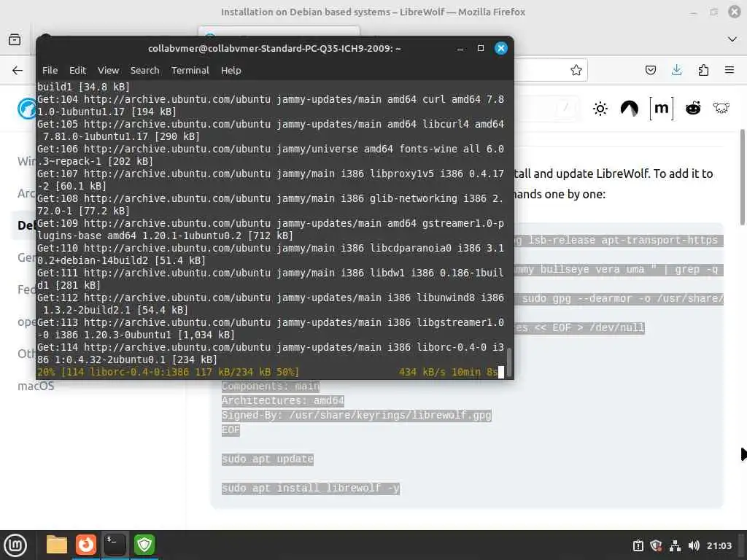The width and height of the screenshot is (747, 560).
Task: Open the File menu in terminal
Action: click(x=50, y=71)
